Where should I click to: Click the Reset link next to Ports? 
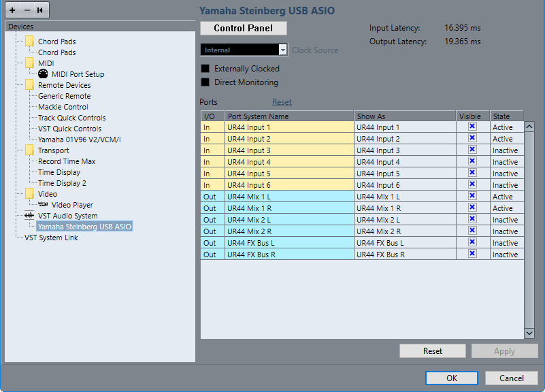[x=282, y=102]
